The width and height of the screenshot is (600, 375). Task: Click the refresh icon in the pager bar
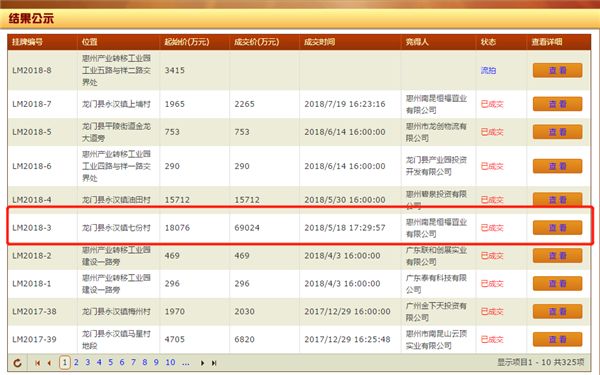click(x=17, y=363)
